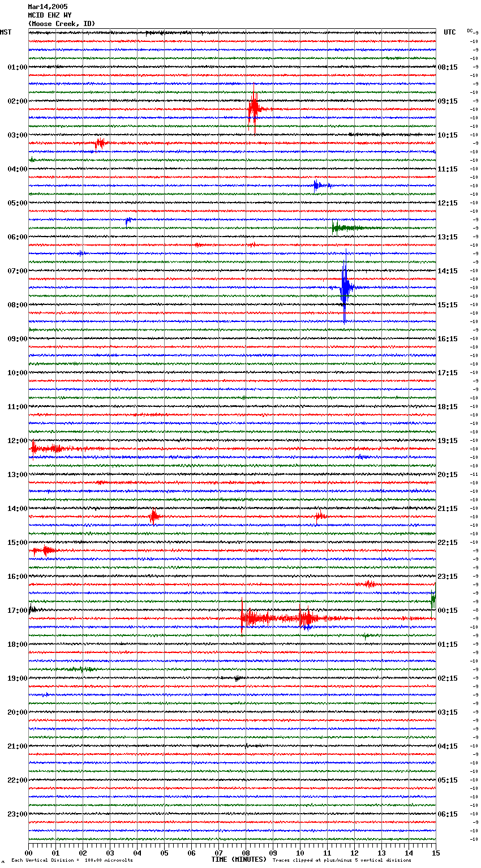Select the 18:00 MST hour label
The image size is (481, 868).
[18, 644]
